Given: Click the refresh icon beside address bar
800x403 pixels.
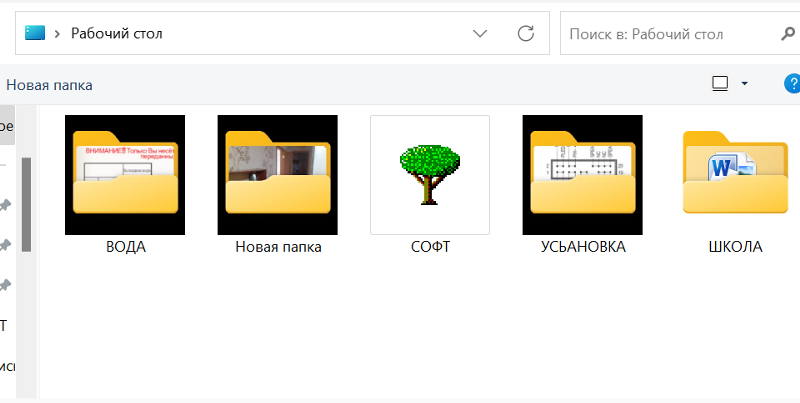Looking at the screenshot, I should [x=525, y=33].
